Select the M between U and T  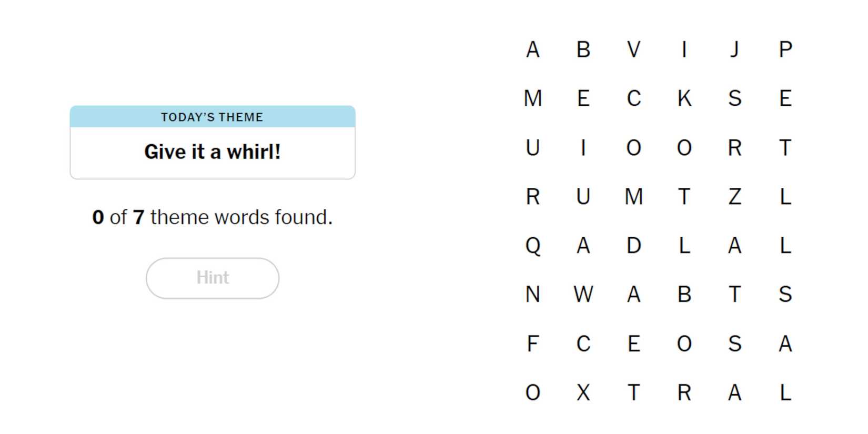tap(633, 197)
